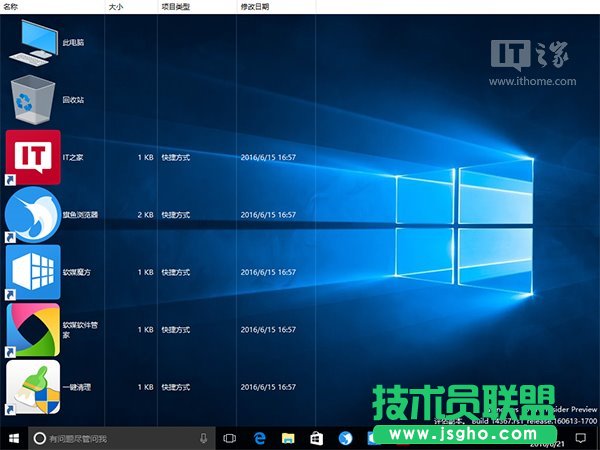600x450 pixels.
Task: Click the 2016/6/15 16:57 date for IT之家
Action: click(x=268, y=157)
